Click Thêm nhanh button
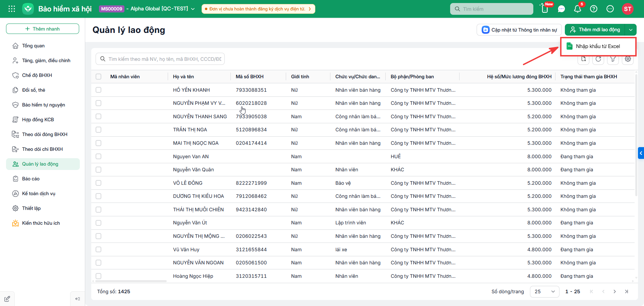 tap(43, 29)
